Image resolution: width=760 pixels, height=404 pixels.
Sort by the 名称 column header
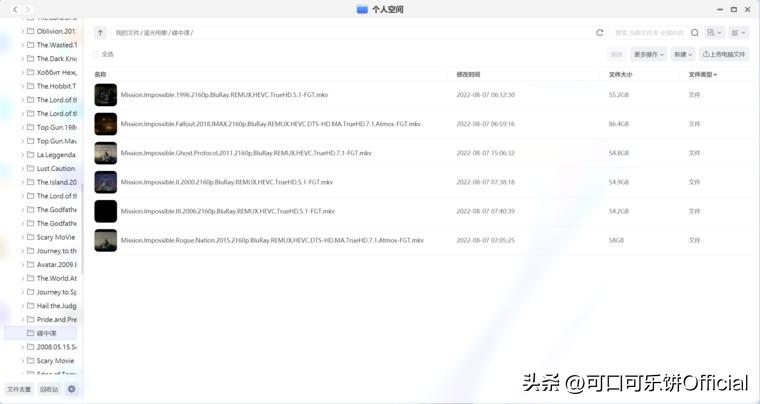click(100, 75)
